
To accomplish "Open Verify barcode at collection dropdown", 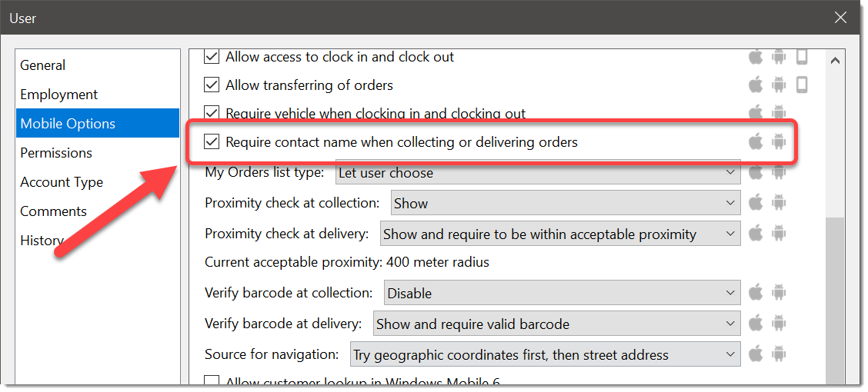I will [x=562, y=293].
